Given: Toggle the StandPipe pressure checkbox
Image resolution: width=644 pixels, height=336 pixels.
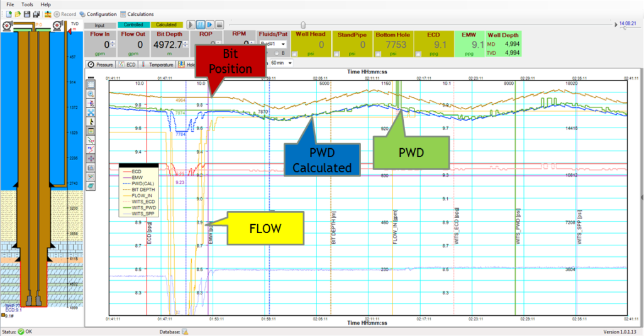Looking at the screenshot, I should point(336,55).
